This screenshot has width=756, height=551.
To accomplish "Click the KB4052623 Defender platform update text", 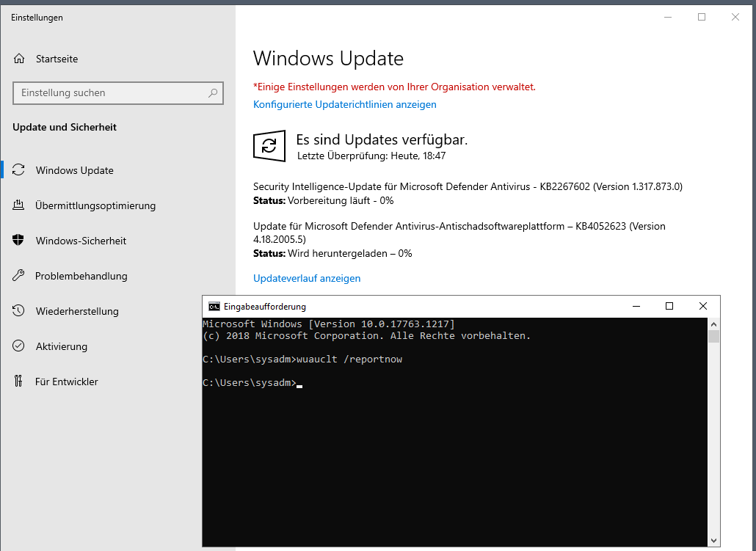I will 459,233.
